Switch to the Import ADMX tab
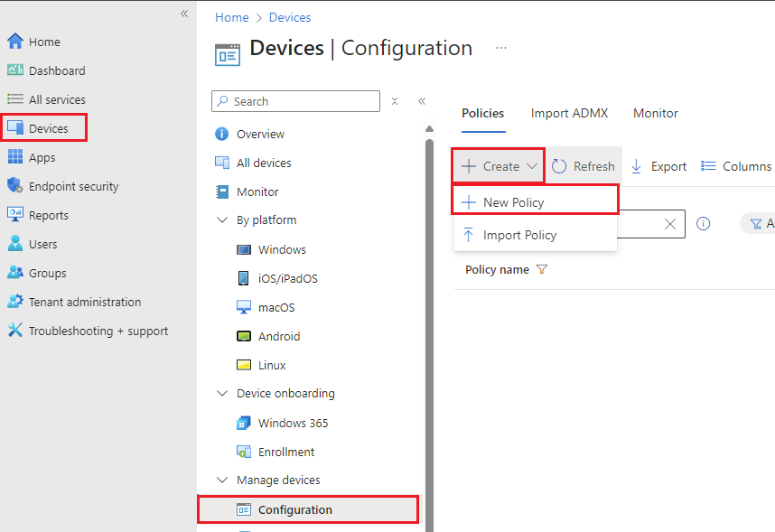This screenshot has width=775, height=532. click(x=569, y=113)
